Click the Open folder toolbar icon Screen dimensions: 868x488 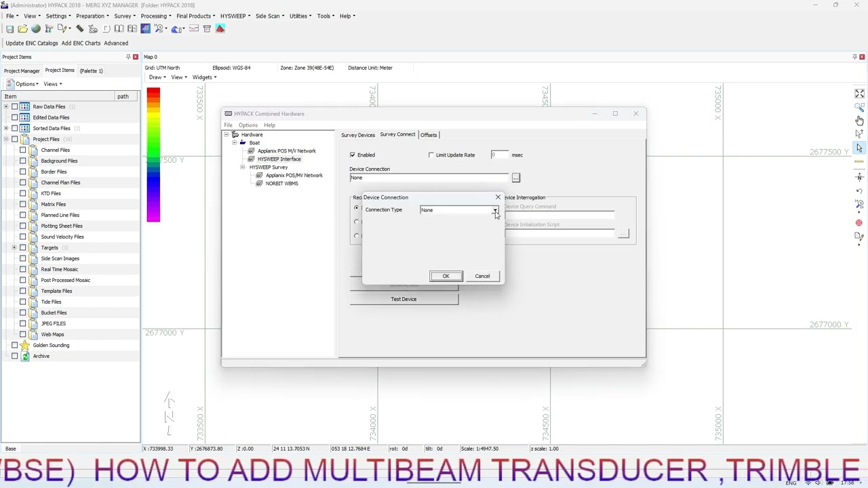point(22,29)
